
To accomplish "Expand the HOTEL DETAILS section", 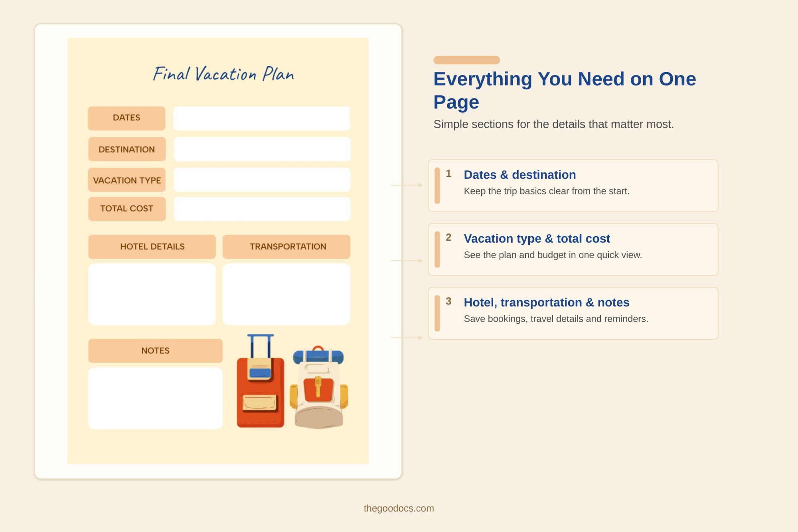I will [152, 246].
